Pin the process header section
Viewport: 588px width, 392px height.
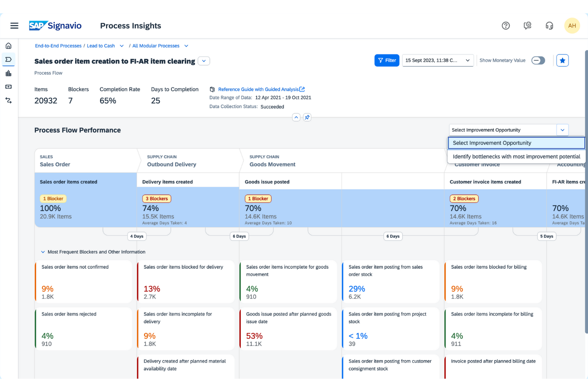(x=307, y=117)
